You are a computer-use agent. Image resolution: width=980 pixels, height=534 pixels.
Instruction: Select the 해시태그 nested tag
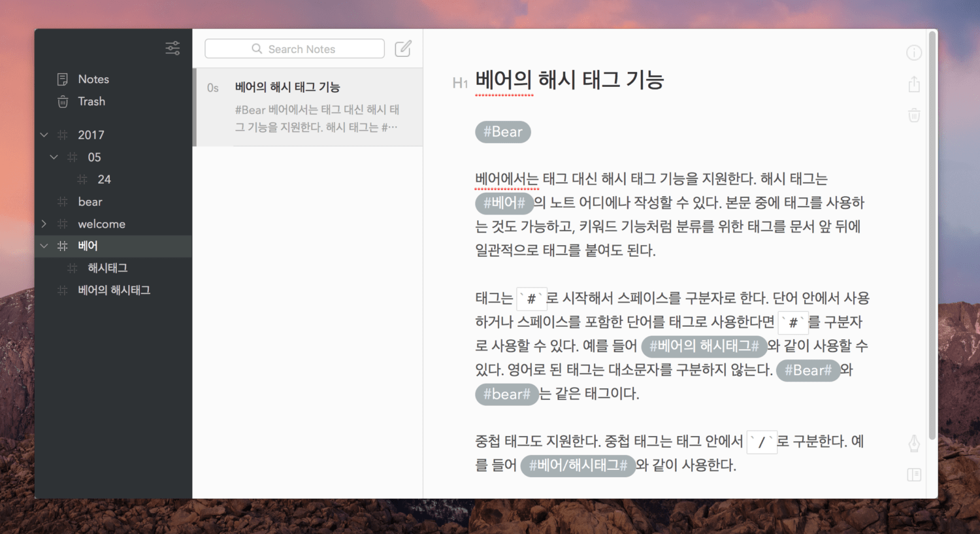108,268
